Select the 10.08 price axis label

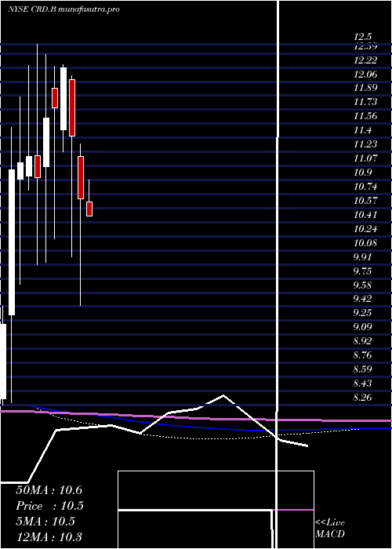click(x=365, y=243)
